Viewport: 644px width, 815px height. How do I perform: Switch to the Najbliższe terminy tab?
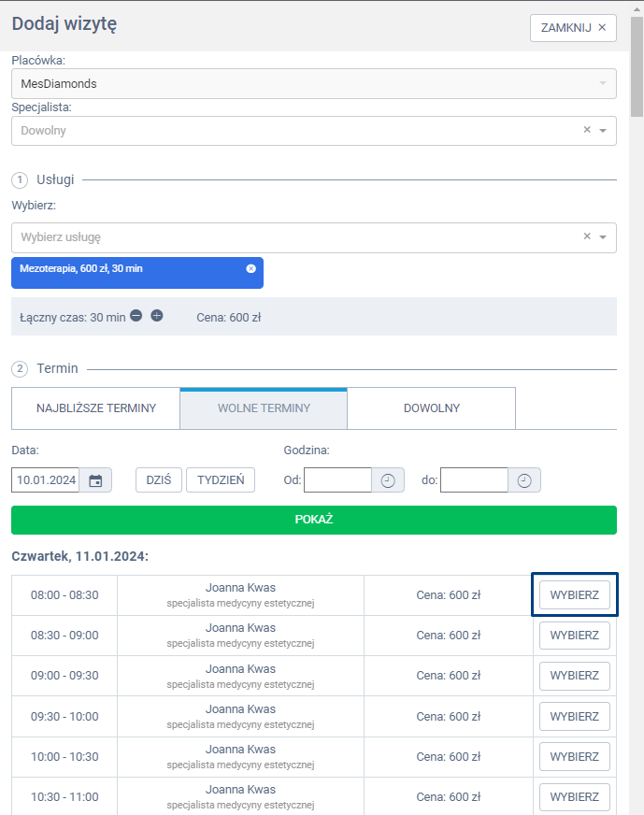[x=95, y=408]
